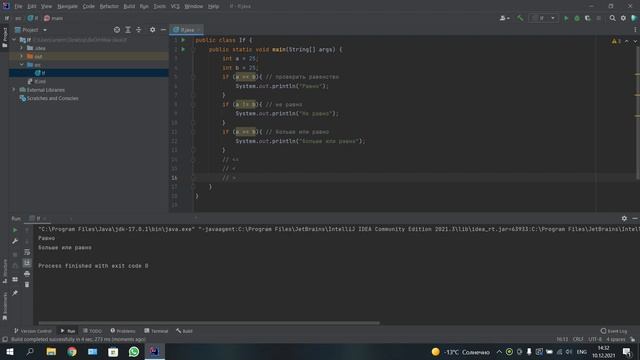640x360 pixels.
Task: Click the warning indicator in editor corner
Action: [616, 41]
